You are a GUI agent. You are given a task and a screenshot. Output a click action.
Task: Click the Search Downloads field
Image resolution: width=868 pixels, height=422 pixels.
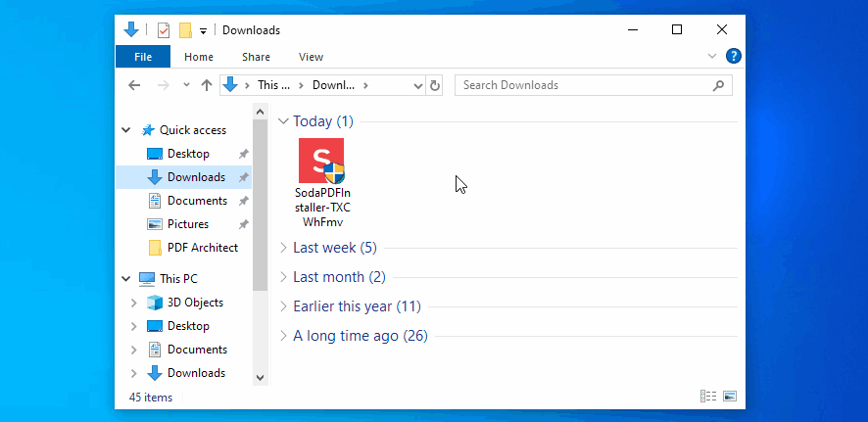click(x=594, y=85)
